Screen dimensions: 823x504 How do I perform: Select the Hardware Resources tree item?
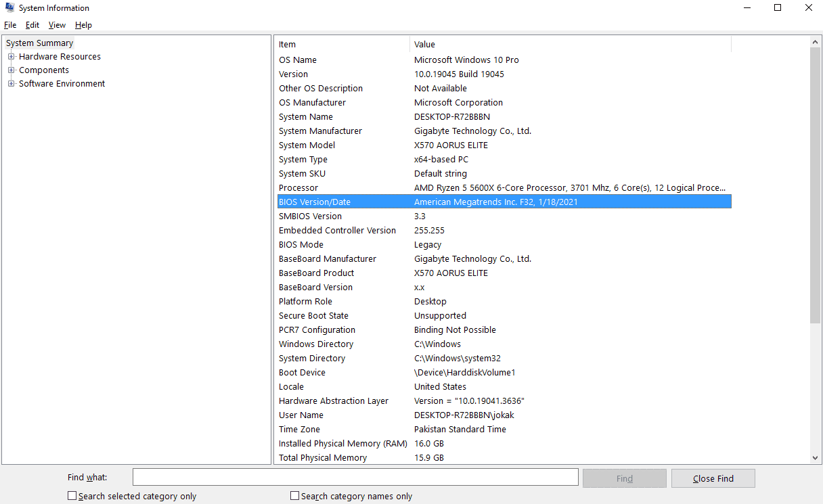pos(60,57)
